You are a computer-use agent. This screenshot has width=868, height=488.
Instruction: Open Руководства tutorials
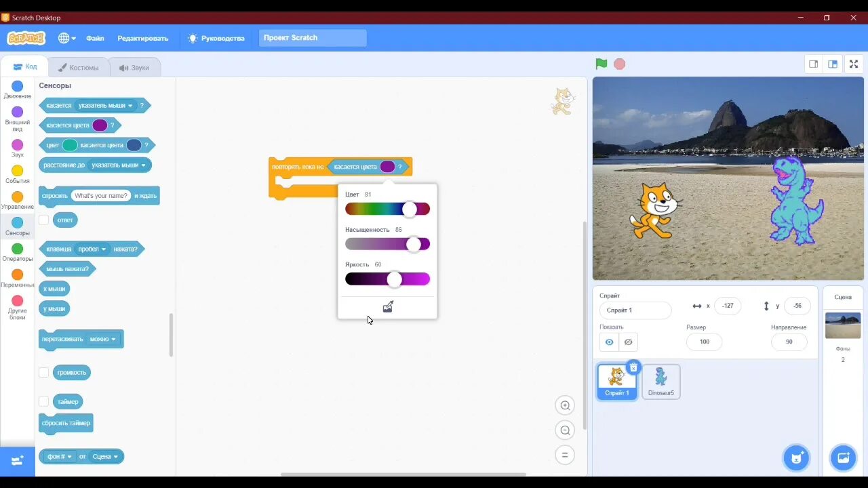pyautogui.click(x=216, y=38)
